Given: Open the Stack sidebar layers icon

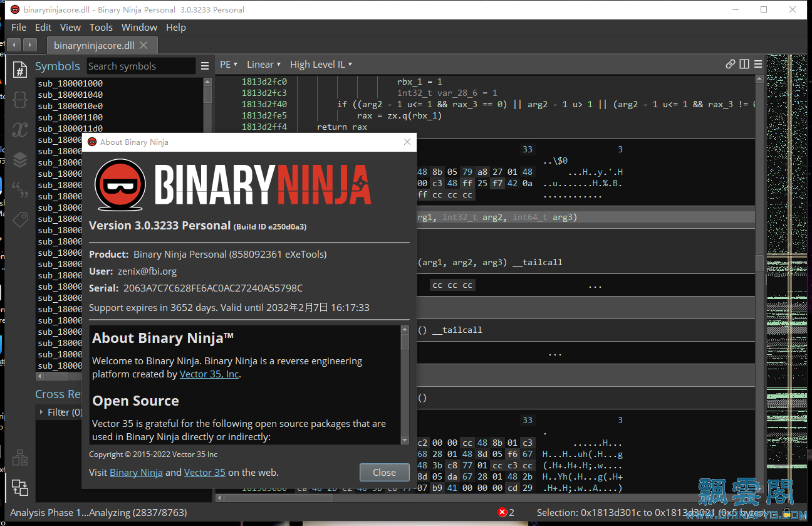Looking at the screenshot, I should point(19,160).
